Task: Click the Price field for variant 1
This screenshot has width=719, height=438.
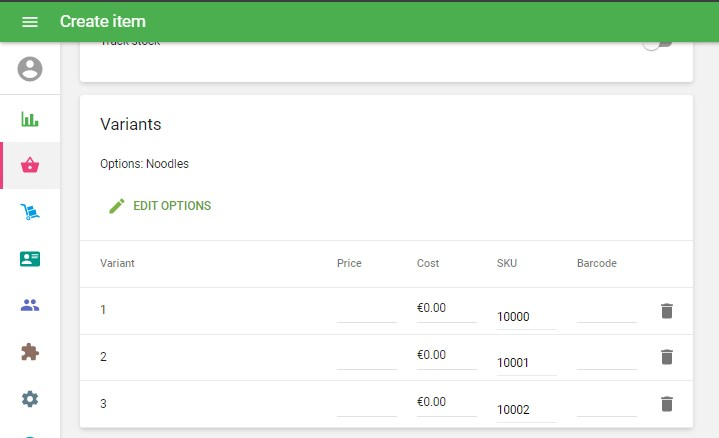Action: point(366,311)
